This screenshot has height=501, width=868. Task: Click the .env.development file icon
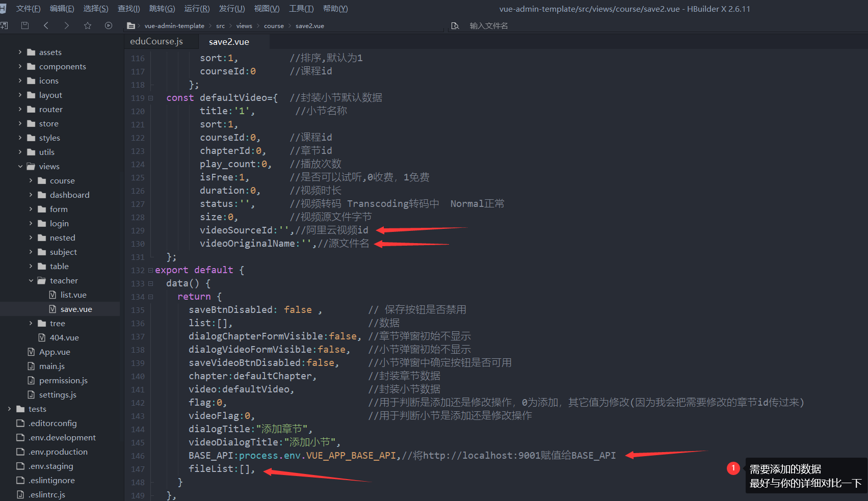tap(20, 437)
